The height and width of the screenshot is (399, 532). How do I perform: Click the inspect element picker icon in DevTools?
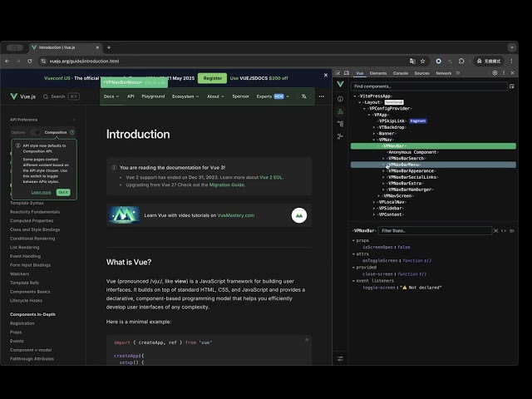click(337, 73)
